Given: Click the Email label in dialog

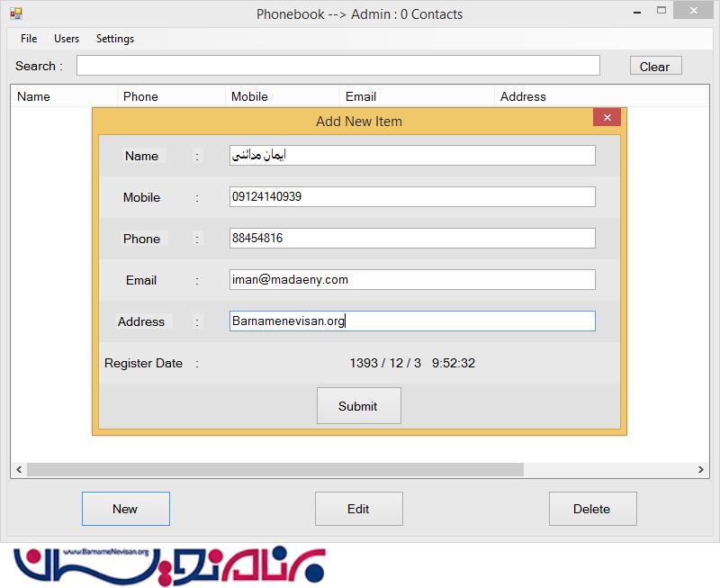Looking at the screenshot, I should coord(141,280).
